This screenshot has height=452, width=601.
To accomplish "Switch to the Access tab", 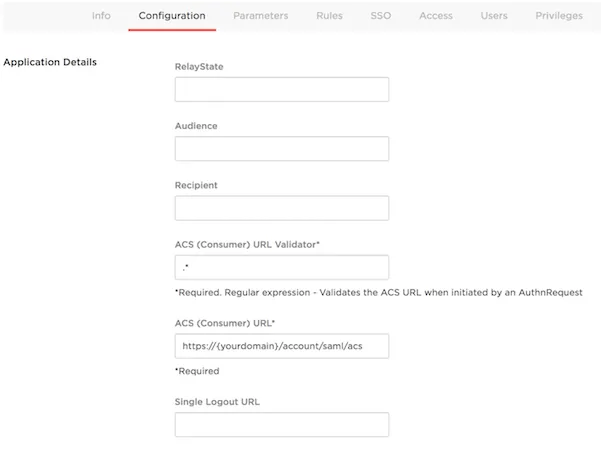I will 435,16.
